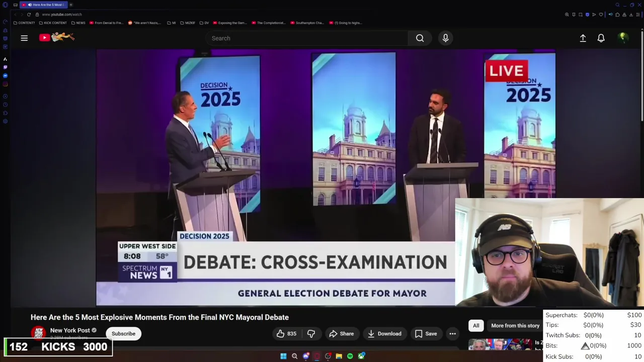
Task: Open the We aren't Nazis bookmark
Action: 144,23
